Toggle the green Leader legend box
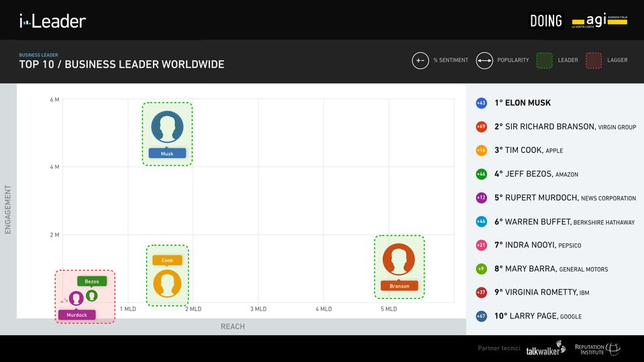 545,60
